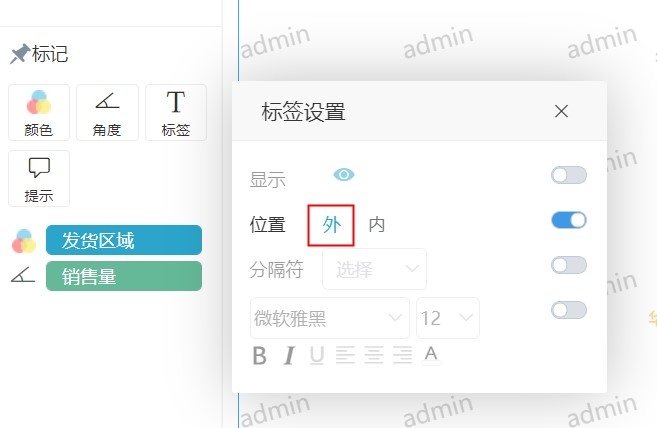Click the 显示 label

tap(268, 180)
